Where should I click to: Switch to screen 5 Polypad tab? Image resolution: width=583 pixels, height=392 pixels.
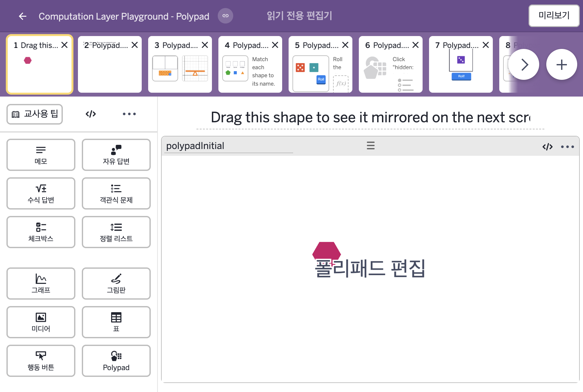click(x=320, y=64)
